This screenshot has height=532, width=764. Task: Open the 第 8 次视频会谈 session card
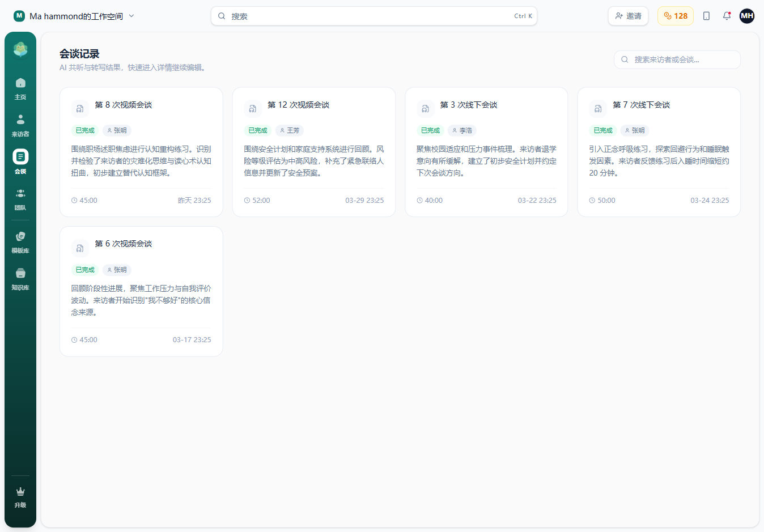pyautogui.click(x=141, y=152)
